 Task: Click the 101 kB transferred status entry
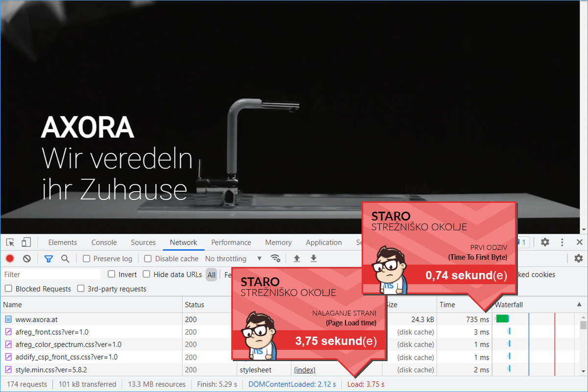pyautogui.click(x=87, y=384)
